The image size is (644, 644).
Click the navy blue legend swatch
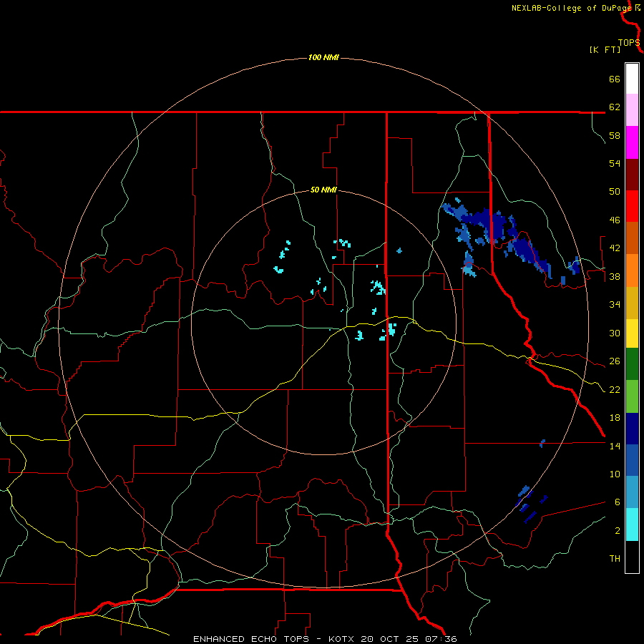tap(632, 429)
